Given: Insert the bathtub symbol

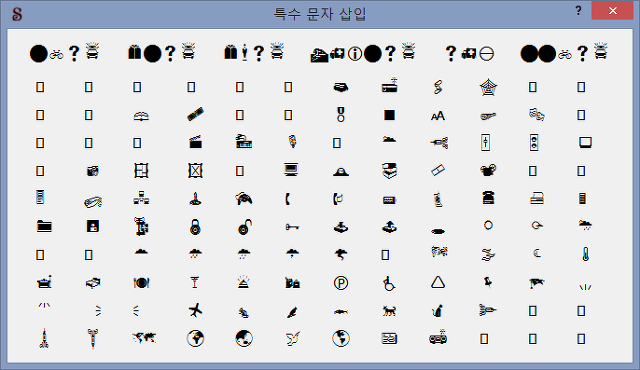Looking at the screenshot, I should click(x=44, y=281).
